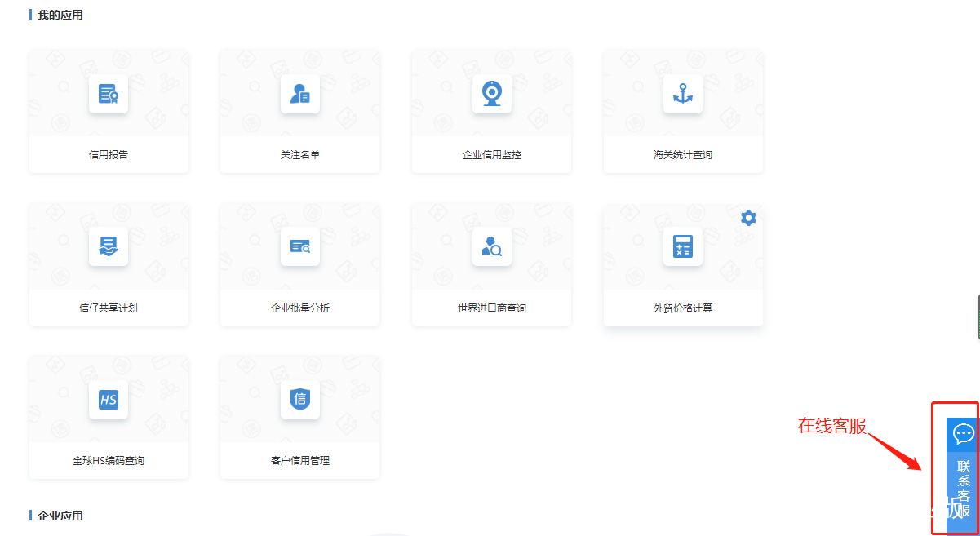Click the 企业批量分析 search-list icon
This screenshot has width=980, height=536.
(299, 246)
